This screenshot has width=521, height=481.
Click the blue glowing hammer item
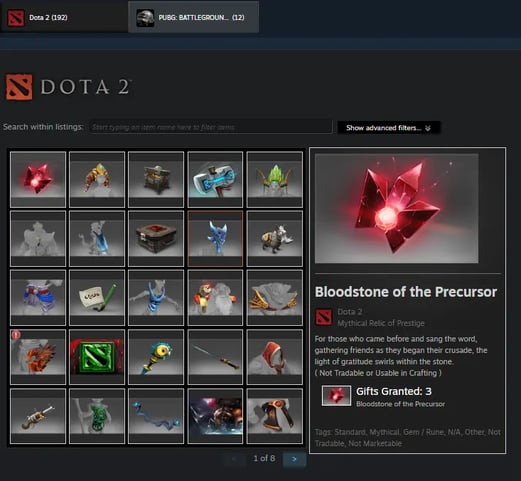point(215,179)
